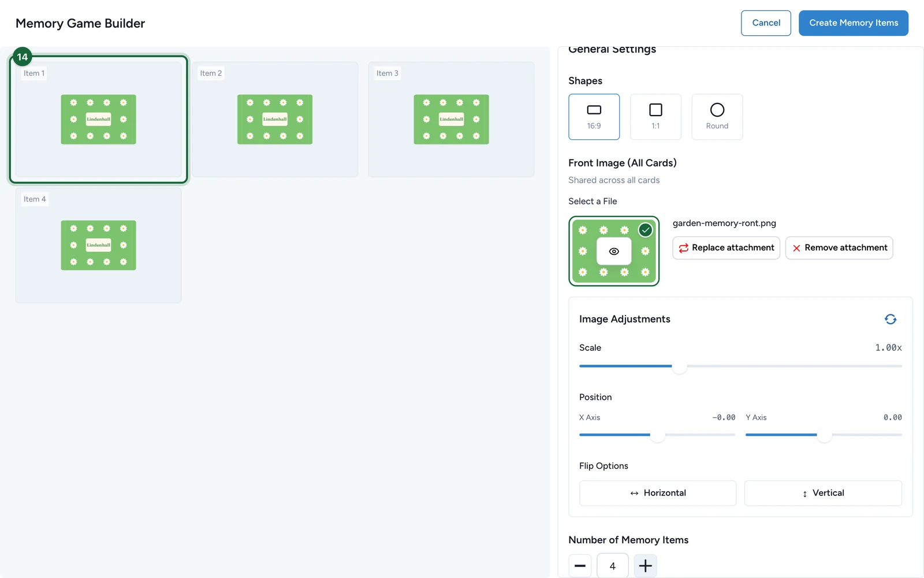
Task: Flip image using Horizontal button
Action: [x=658, y=493]
